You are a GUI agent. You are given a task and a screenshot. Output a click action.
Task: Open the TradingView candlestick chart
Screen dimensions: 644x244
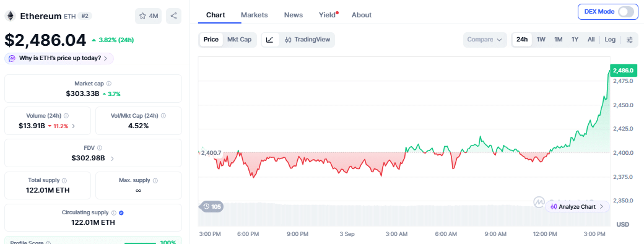pos(307,40)
